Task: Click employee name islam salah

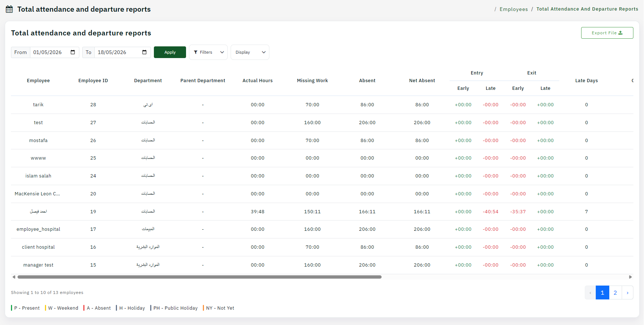Action: 38,176
